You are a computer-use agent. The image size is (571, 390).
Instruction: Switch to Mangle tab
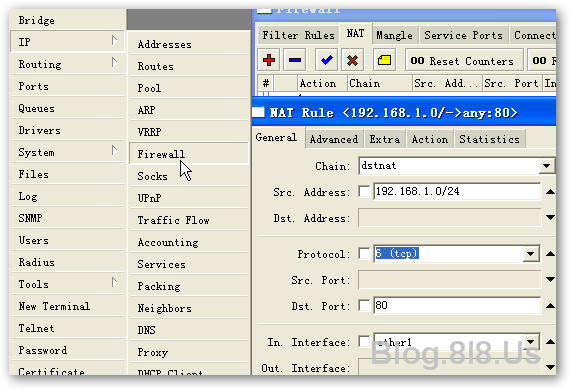click(x=395, y=35)
